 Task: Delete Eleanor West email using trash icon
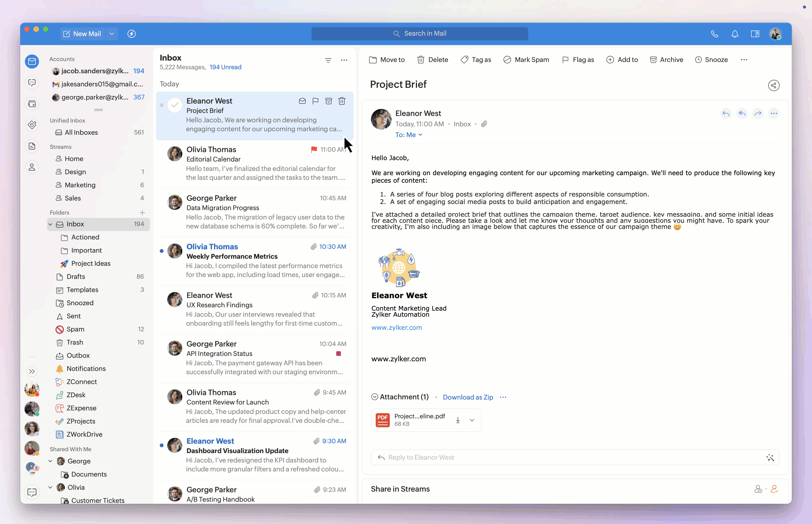point(342,101)
